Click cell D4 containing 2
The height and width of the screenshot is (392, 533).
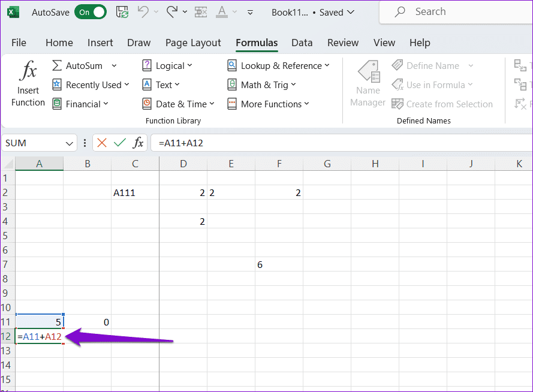point(183,222)
